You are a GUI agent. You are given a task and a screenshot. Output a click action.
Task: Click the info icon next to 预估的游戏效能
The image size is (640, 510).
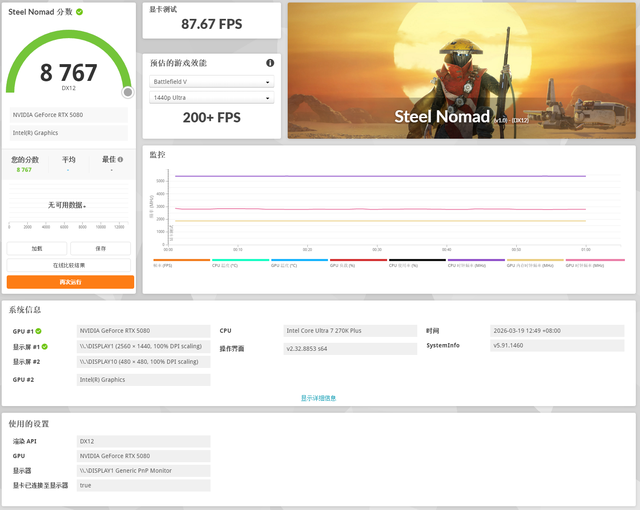(270, 63)
